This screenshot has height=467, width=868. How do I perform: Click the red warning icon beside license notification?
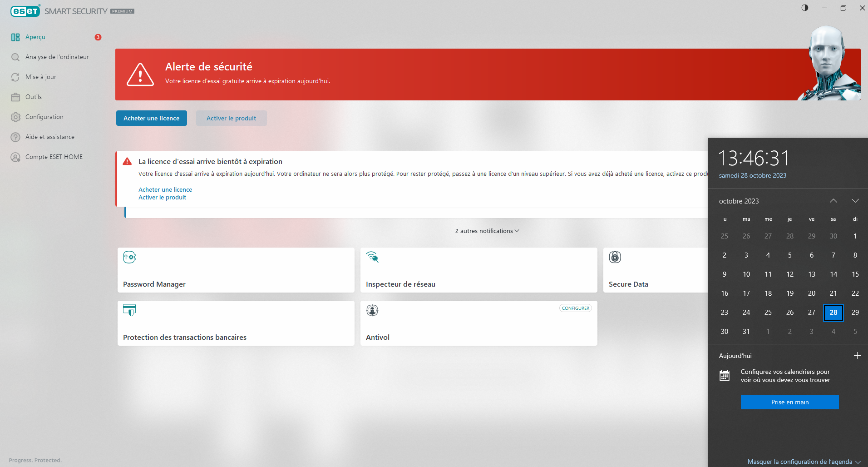coord(128,161)
